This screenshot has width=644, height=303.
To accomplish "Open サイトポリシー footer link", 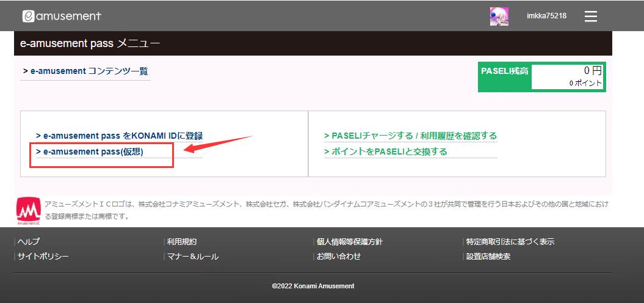I will click(43, 257).
